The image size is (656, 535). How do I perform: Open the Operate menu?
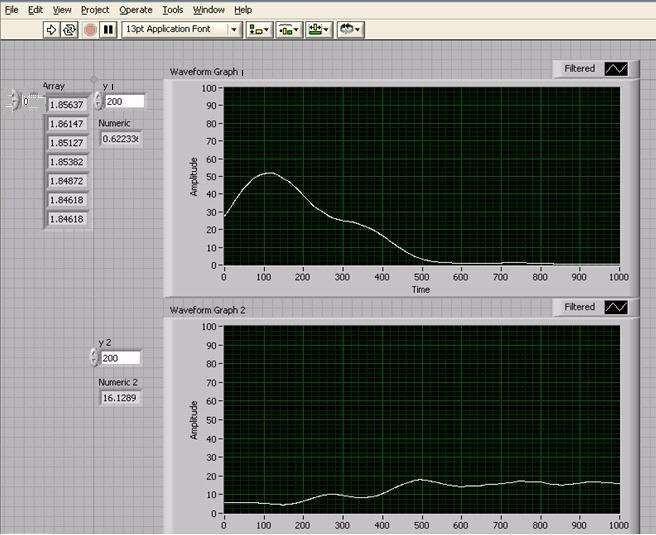[136, 10]
